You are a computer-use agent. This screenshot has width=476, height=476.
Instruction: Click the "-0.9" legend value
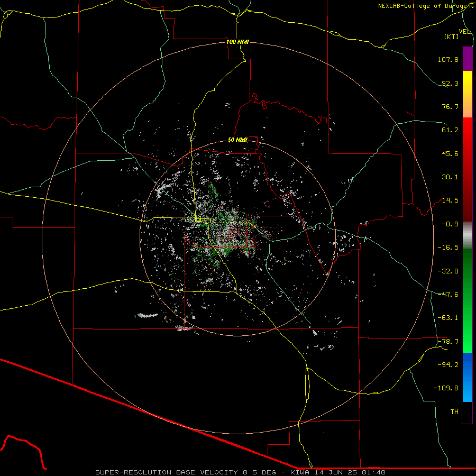click(450, 224)
